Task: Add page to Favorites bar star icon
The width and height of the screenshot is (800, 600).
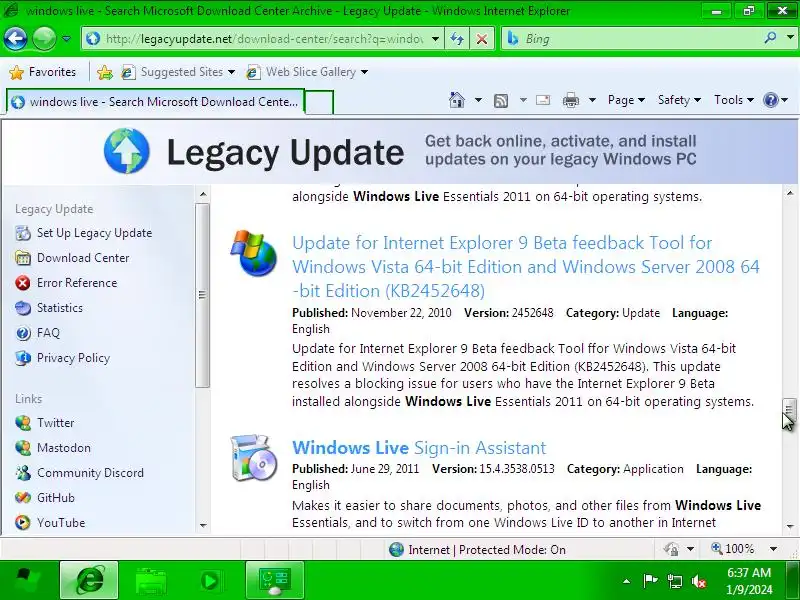Action: pos(105,72)
